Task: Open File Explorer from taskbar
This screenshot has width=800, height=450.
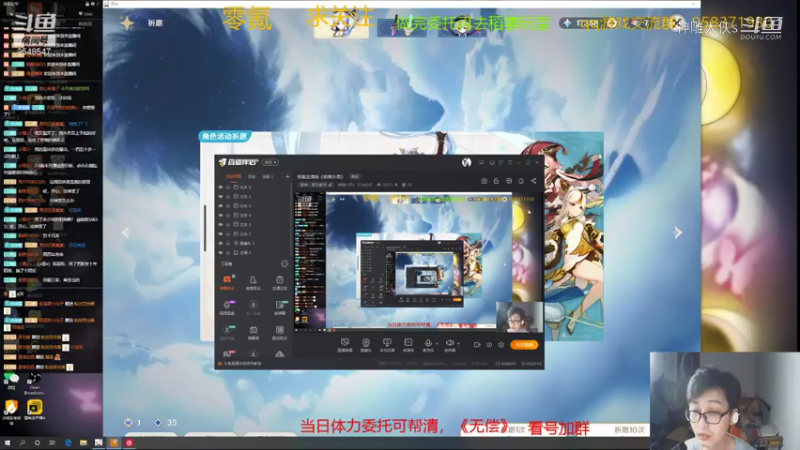Action: click(x=83, y=443)
